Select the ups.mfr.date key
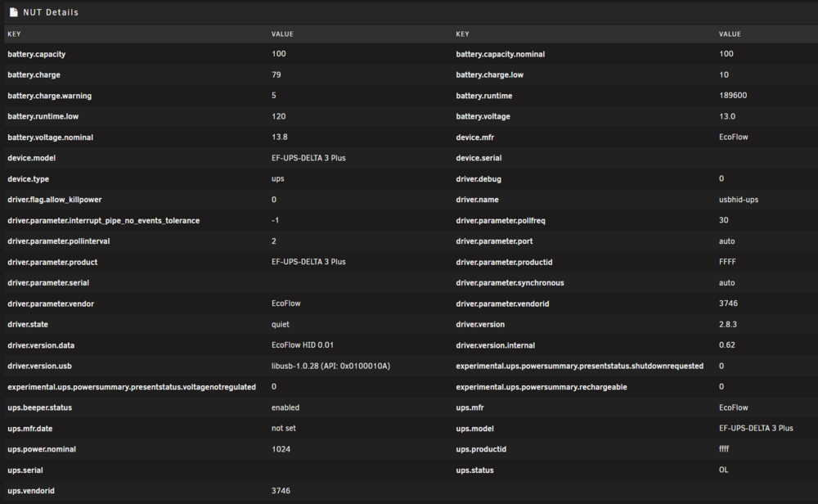This screenshot has height=504, width=818. pos(29,429)
